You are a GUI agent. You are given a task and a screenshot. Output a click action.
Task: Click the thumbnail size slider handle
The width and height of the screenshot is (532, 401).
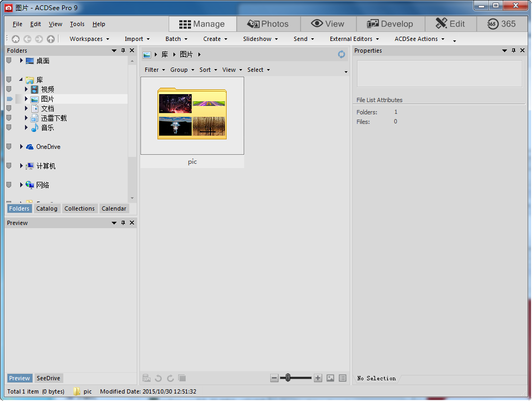click(x=288, y=378)
